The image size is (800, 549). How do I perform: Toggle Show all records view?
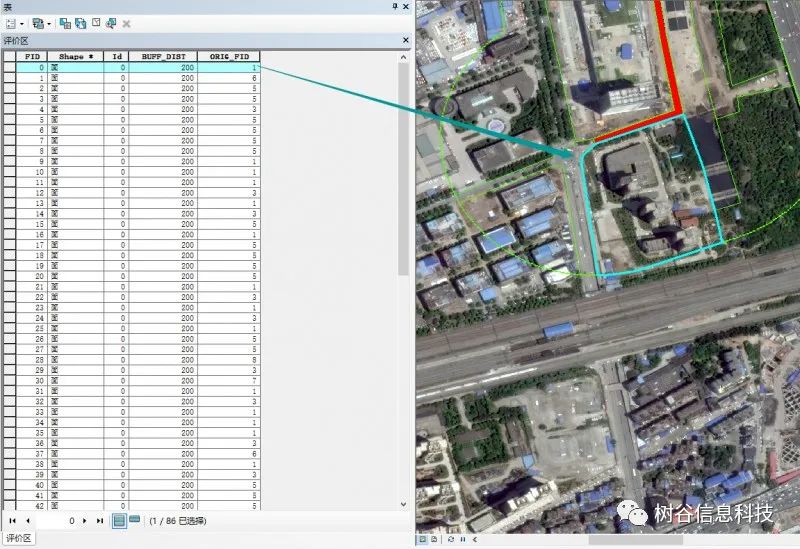pyautogui.click(x=119, y=521)
